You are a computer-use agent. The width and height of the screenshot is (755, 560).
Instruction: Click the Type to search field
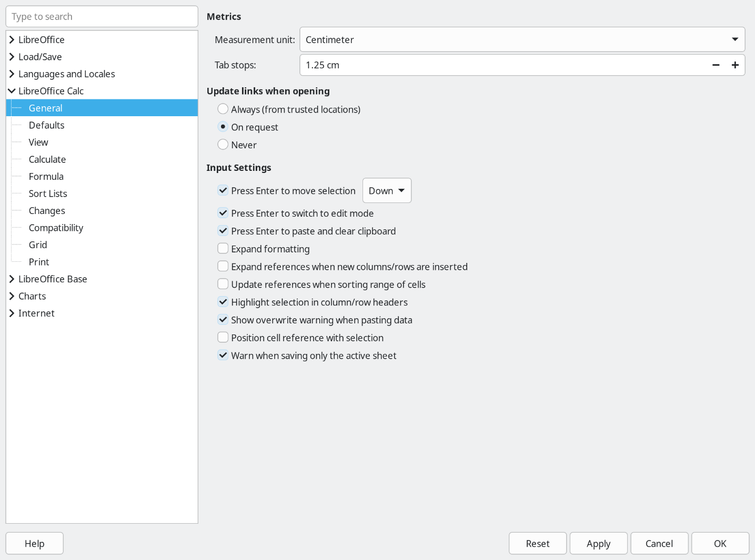(102, 17)
